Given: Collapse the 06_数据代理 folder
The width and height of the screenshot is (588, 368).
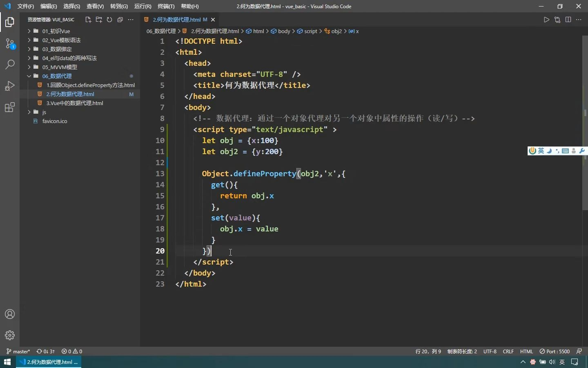Looking at the screenshot, I should (80, 76).
